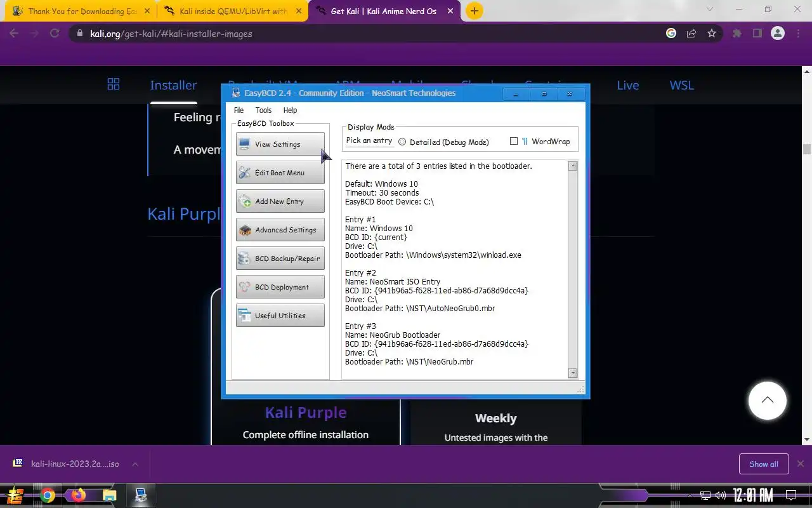The height and width of the screenshot is (508, 812).
Task: Switch to 'Kali inside QEMU/LibVirt' tab
Action: click(x=232, y=11)
